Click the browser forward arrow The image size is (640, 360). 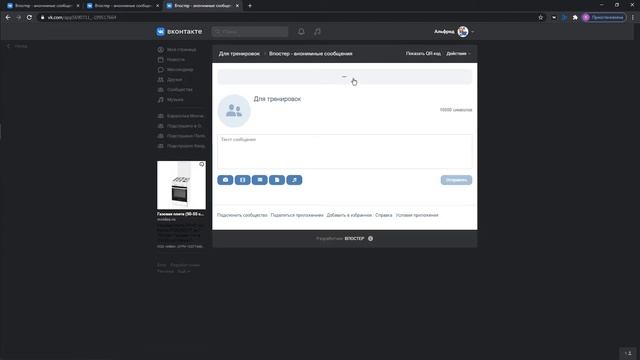[18, 18]
